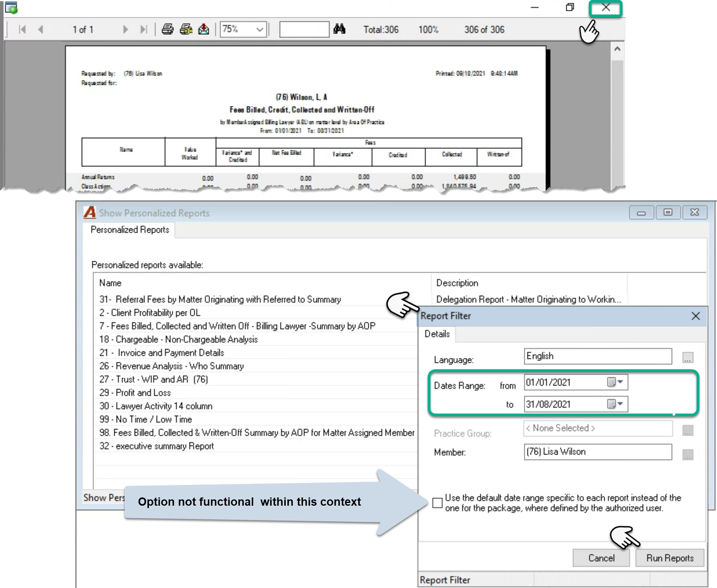Print the report with the printer icon
This screenshot has width=717, height=588.
(x=167, y=29)
